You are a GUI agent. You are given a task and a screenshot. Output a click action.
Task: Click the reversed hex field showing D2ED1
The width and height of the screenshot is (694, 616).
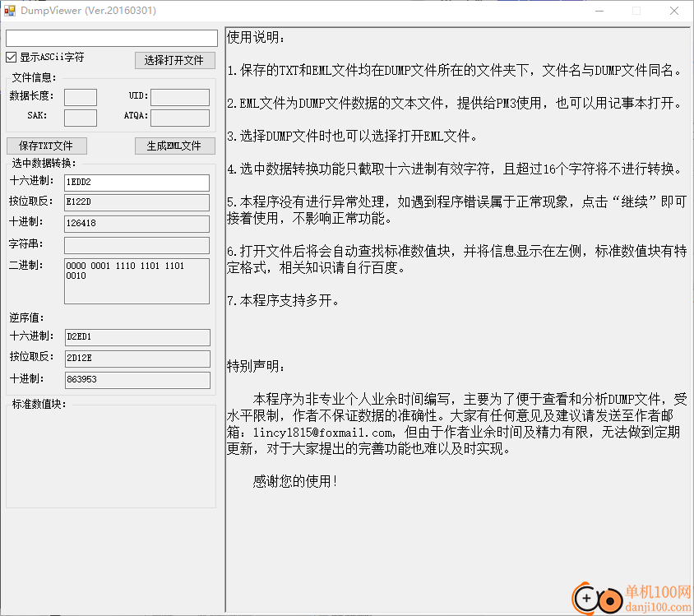(137, 337)
